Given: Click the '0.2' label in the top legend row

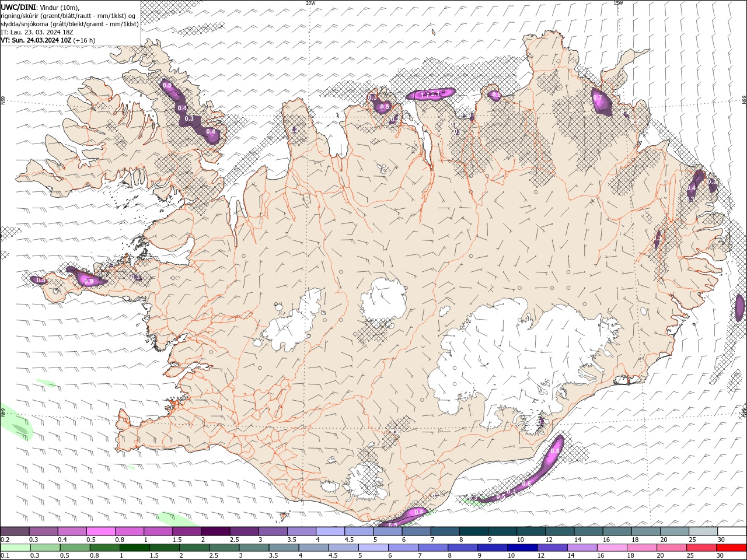Looking at the screenshot, I should [5, 540].
